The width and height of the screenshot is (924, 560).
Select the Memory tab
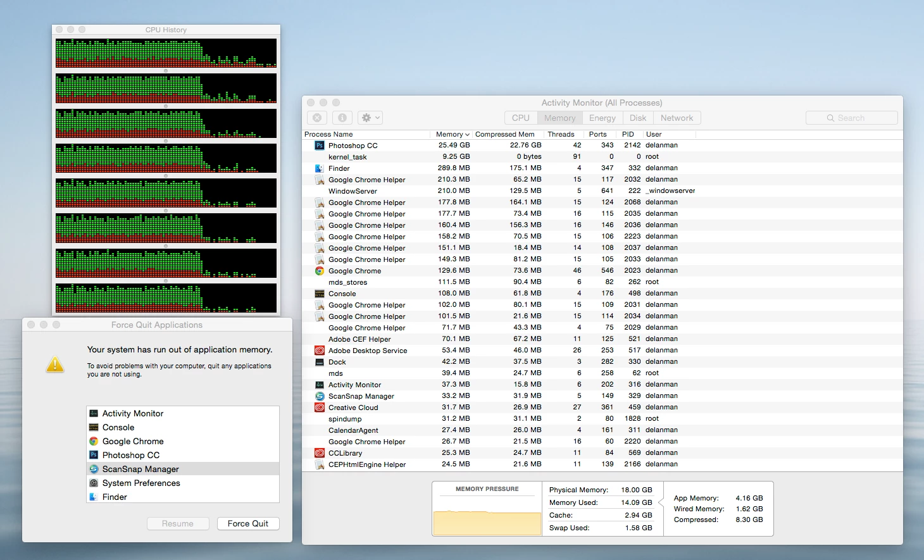pyautogui.click(x=560, y=118)
